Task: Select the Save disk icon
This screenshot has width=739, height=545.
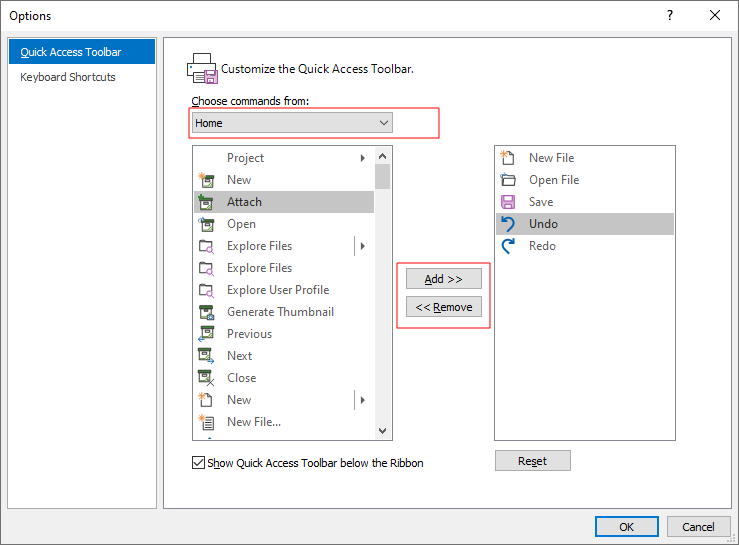Action: pyautogui.click(x=508, y=202)
